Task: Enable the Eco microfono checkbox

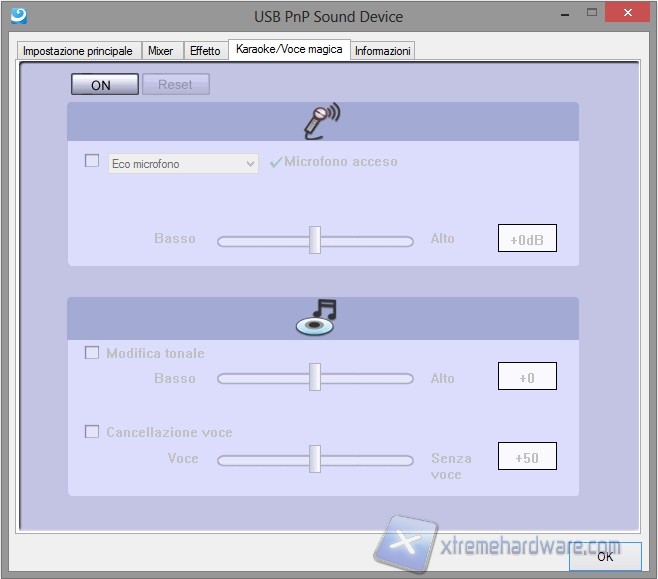Action: (92, 161)
